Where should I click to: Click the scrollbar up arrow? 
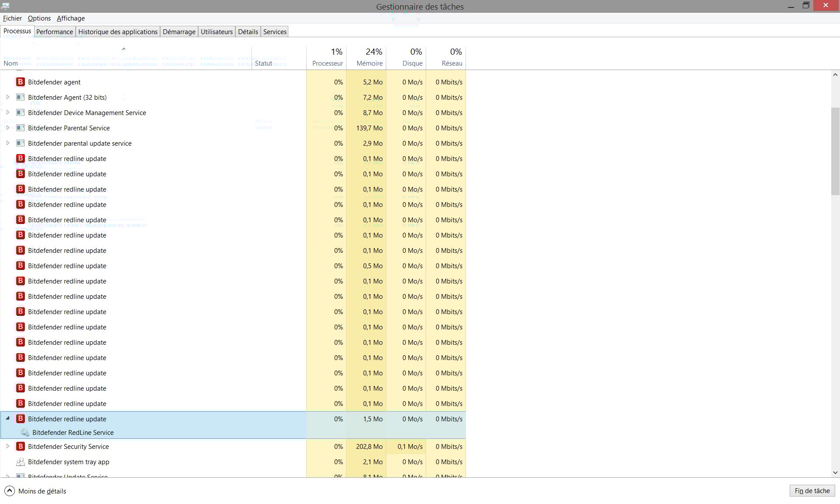(x=835, y=75)
